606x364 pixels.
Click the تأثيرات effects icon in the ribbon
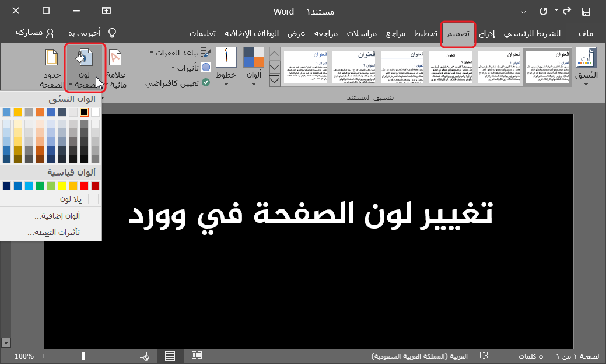pyautogui.click(x=206, y=68)
